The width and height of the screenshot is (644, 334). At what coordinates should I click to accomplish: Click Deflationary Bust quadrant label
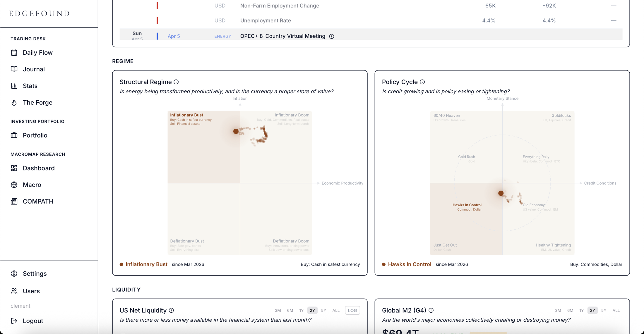187,241
